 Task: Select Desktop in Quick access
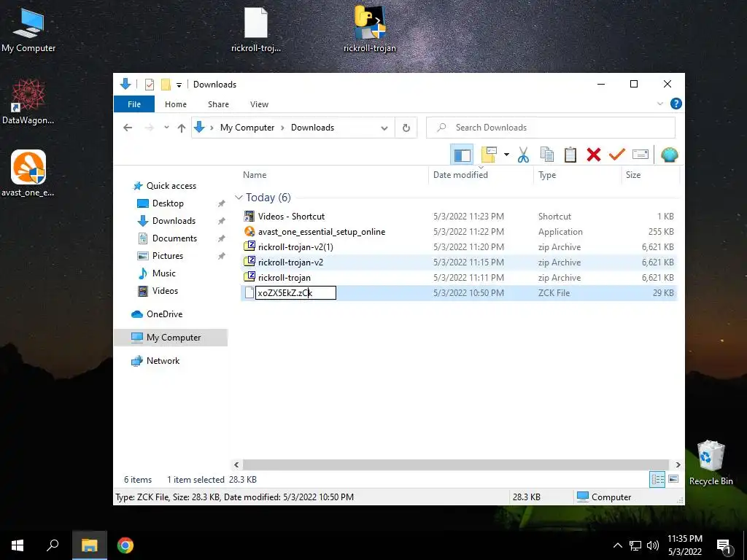click(x=168, y=203)
